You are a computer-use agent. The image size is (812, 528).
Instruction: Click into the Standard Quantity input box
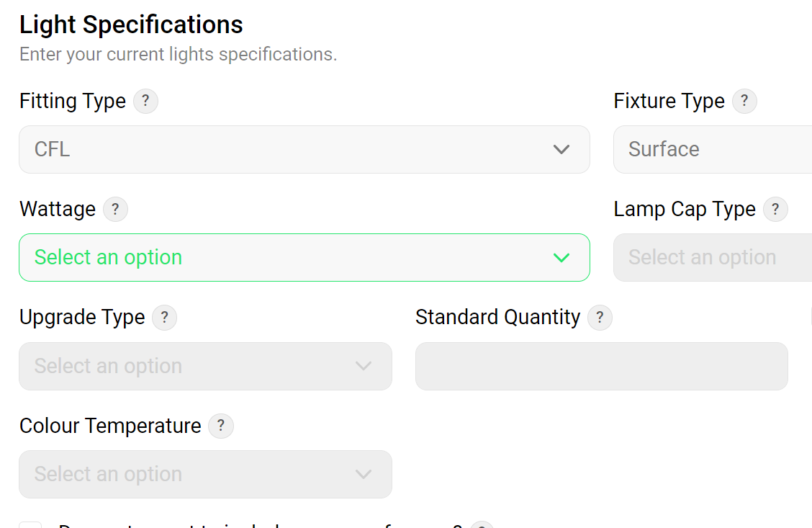tap(601, 366)
